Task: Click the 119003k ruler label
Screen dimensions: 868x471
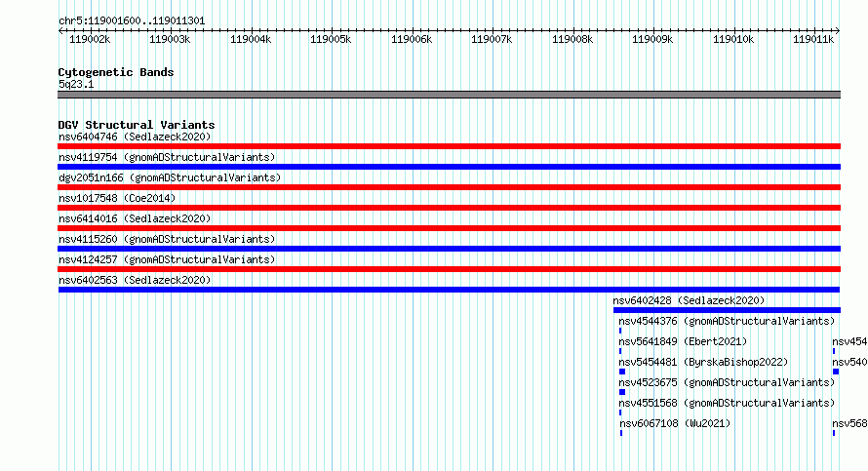Action: click(x=170, y=39)
